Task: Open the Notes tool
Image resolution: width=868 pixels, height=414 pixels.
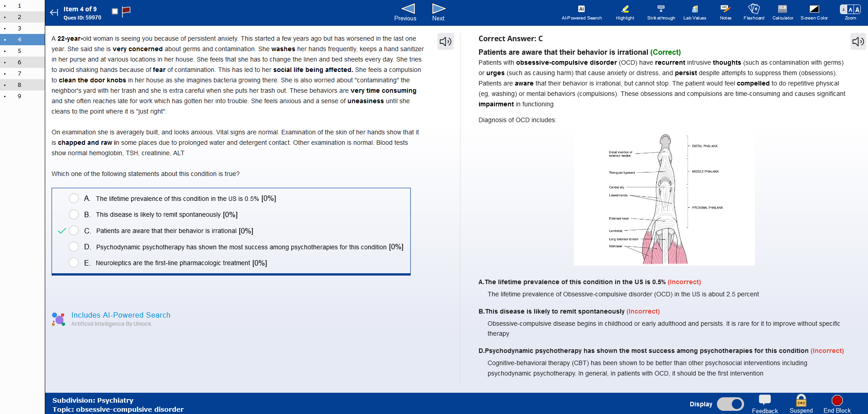Action: click(726, 13)
